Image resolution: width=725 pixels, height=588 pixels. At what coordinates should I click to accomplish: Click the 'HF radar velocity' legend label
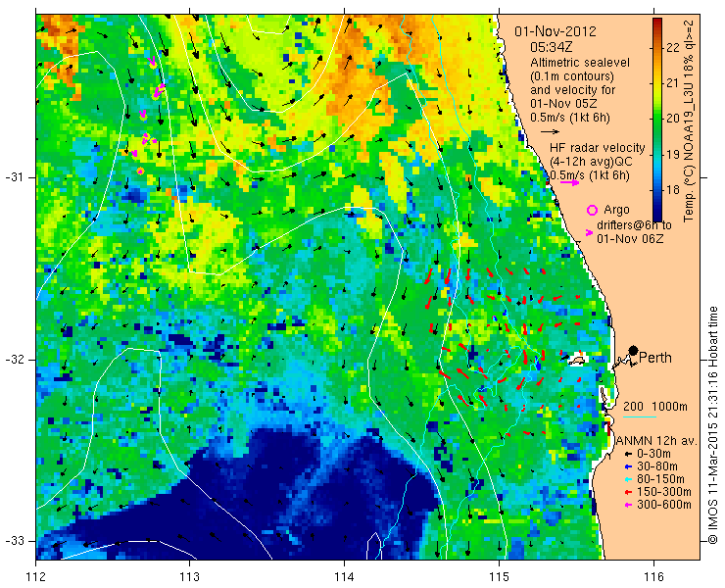[598, 148]
